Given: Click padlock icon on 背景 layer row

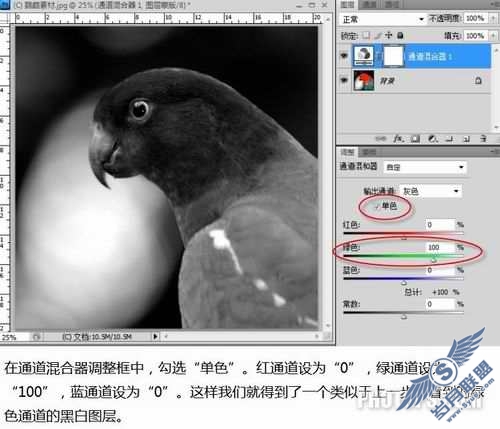Looking at the screenshot, I should point(478,80).
